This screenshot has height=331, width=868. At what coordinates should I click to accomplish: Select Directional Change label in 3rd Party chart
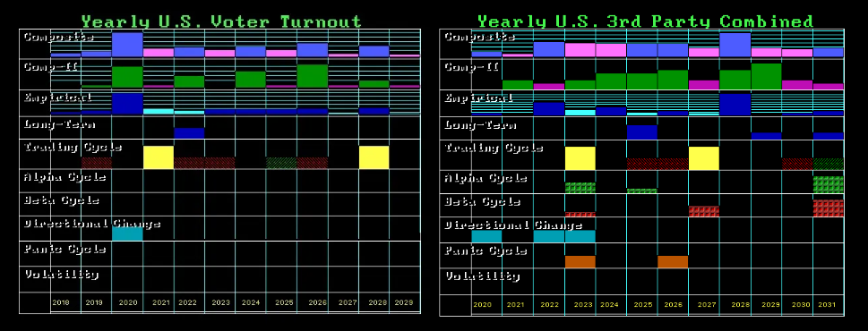513,225
